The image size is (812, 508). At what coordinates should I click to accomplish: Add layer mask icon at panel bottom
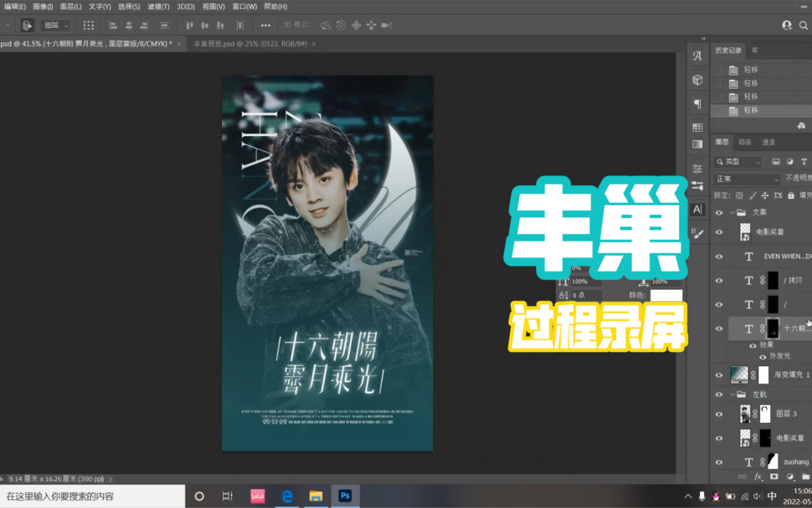[x=774, y=477]
